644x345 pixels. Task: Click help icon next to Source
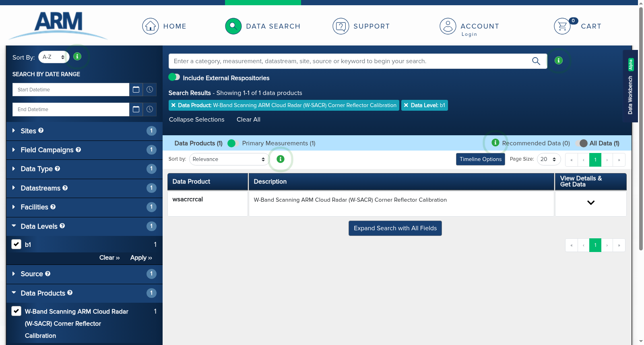pos(48,273)
